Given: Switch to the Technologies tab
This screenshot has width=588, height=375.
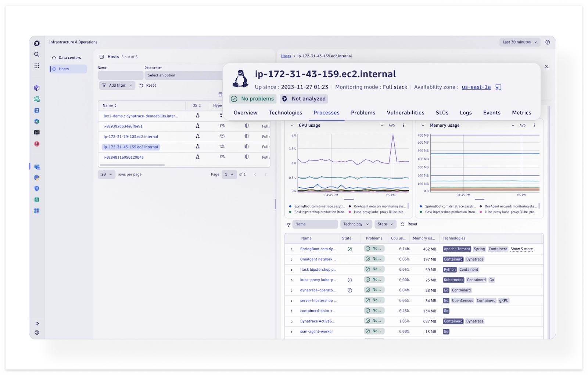Looking at the screenshot, I should (285, 113).
